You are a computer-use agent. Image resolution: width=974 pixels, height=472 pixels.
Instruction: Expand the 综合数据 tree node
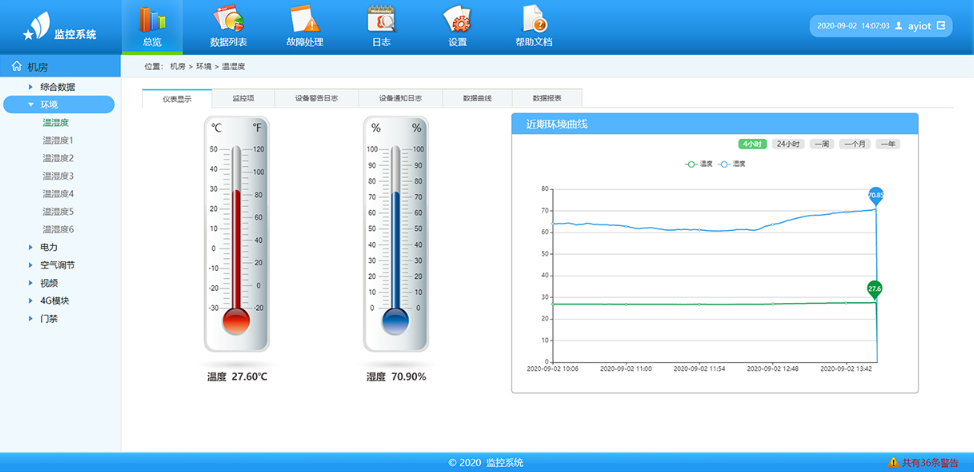pos(31,87)
